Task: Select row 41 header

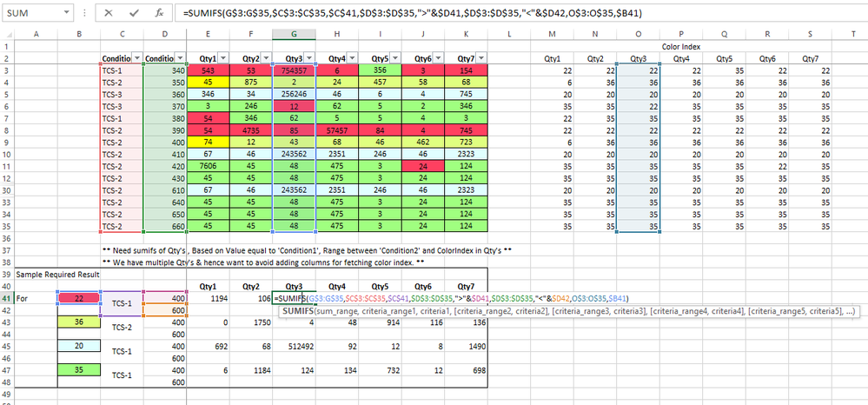Action: point(7,299)
